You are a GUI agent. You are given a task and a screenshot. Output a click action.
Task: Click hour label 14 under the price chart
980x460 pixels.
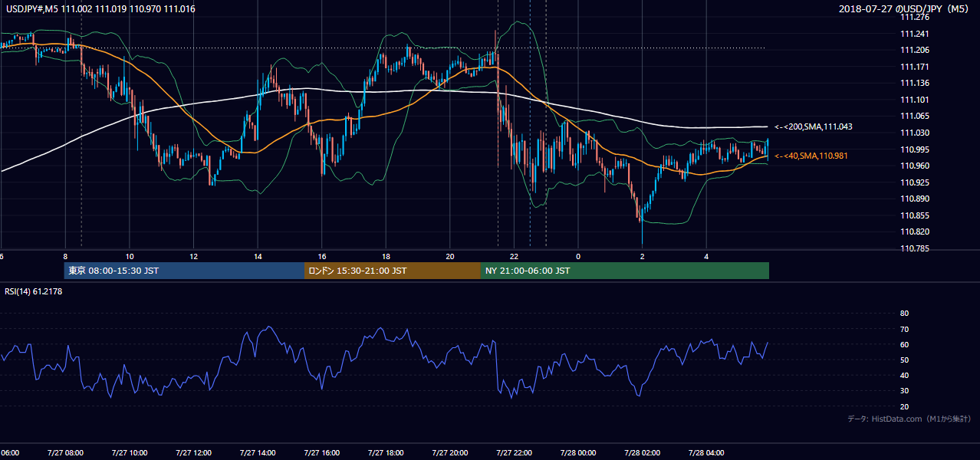tap(258, 256)
